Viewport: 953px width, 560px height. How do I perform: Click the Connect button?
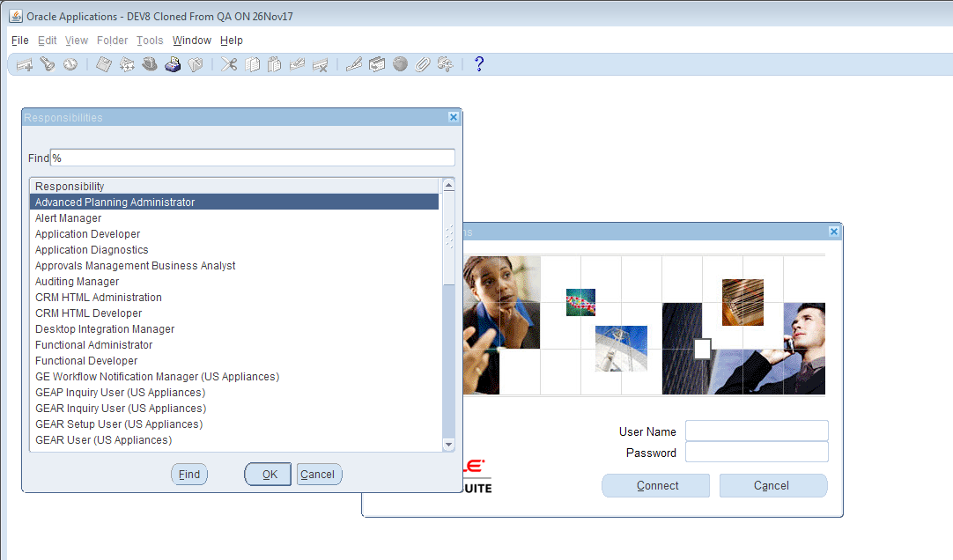655,486
